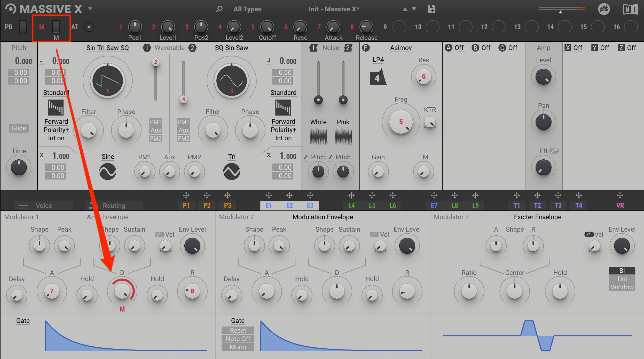Select the next preset arrow

414,9
